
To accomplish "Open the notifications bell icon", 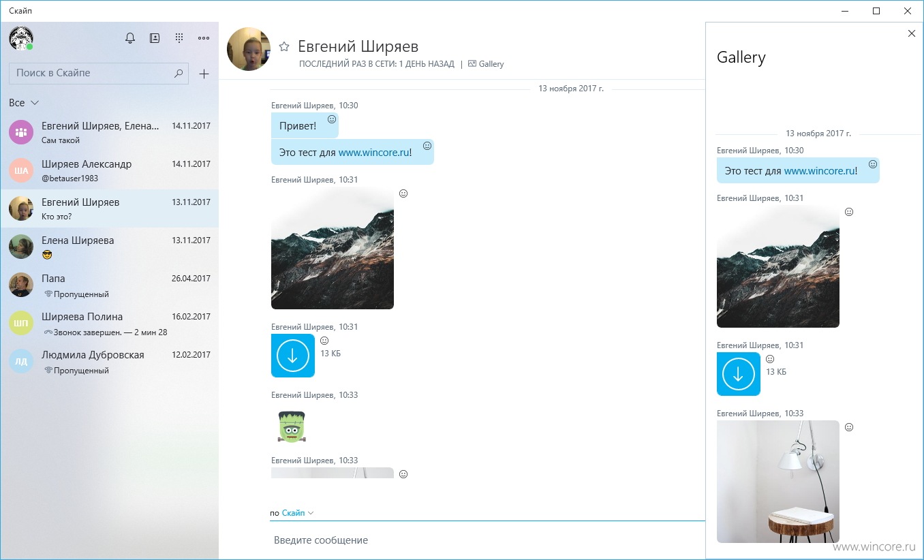I will point(130,38).
